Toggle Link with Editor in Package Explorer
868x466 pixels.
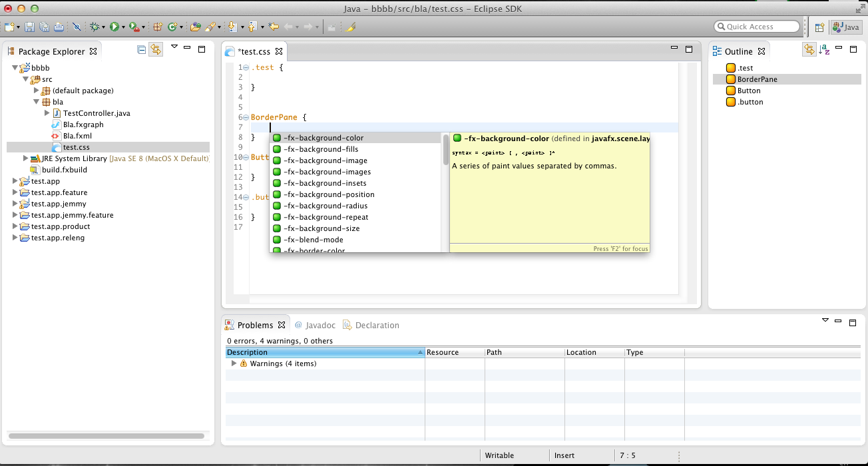156,49
